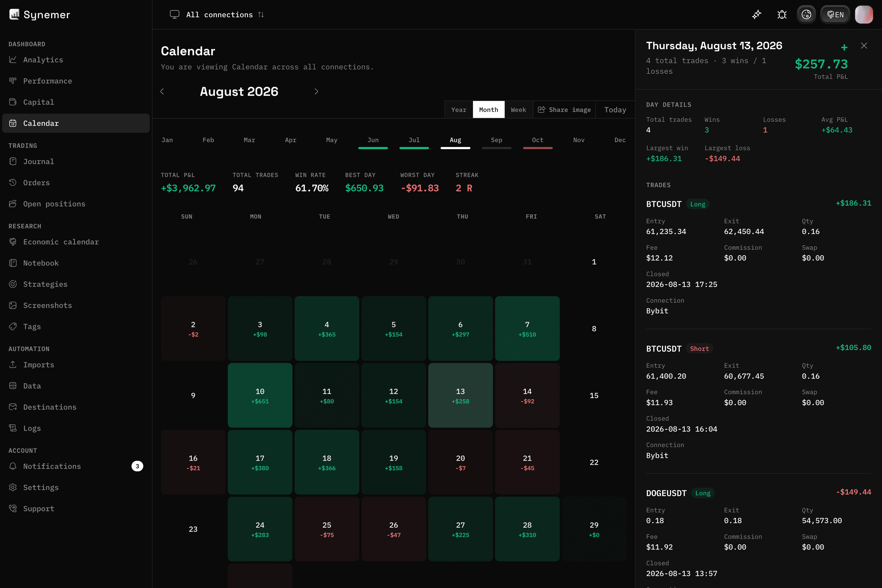This screenshot has width=882, height=588.
Task: Open the Destinations page
Action: pos(76,407)
